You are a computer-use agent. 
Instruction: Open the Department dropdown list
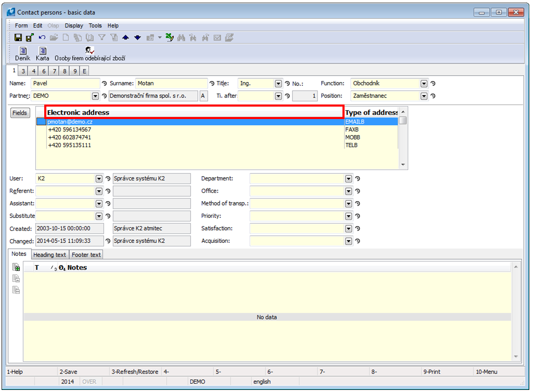coord(349,178)
